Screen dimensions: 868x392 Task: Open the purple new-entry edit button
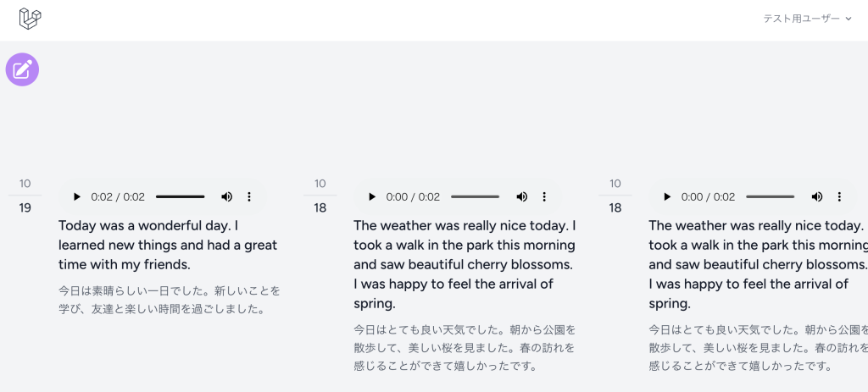23,69
